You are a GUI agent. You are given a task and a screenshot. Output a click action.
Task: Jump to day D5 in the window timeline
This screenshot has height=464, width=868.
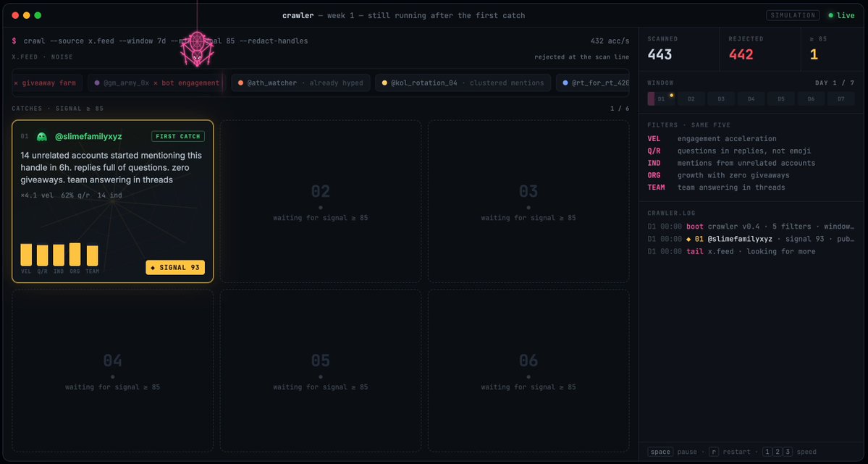pos(780,98)
